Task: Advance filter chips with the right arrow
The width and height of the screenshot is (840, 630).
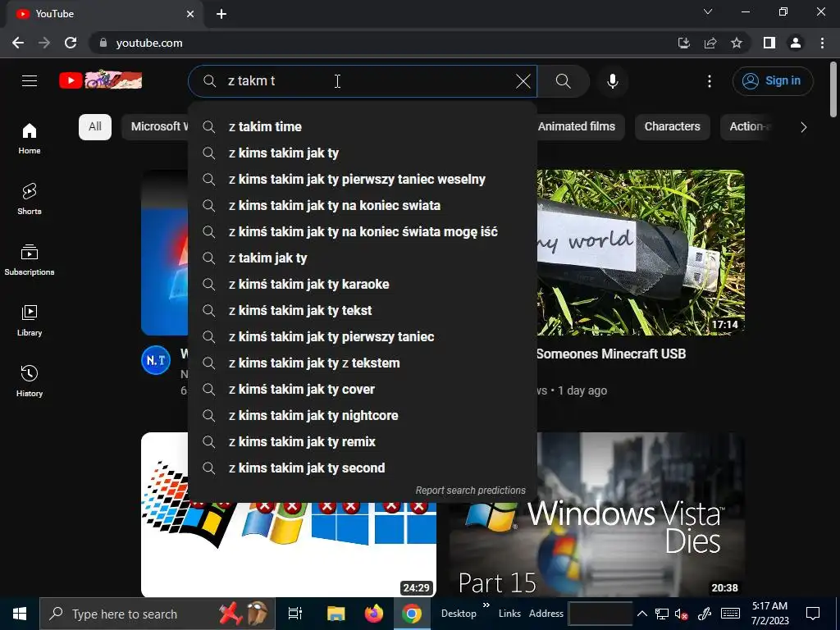Action: 803,127
